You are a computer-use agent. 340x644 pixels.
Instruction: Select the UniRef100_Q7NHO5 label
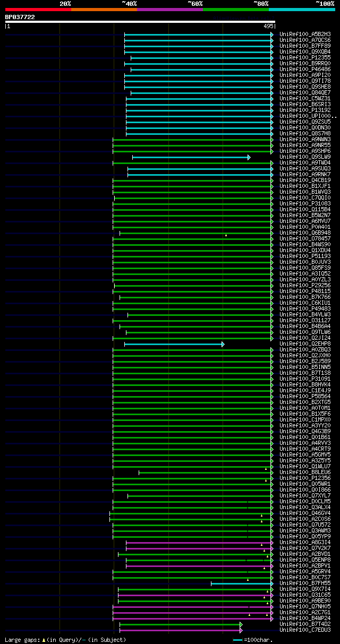click(305, 606)
